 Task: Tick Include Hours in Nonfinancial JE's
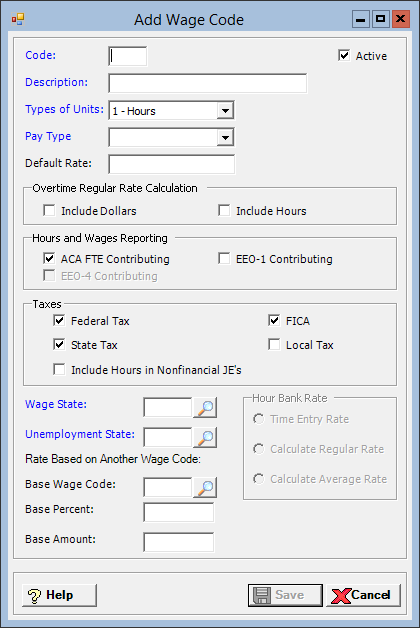coord(59,369)
